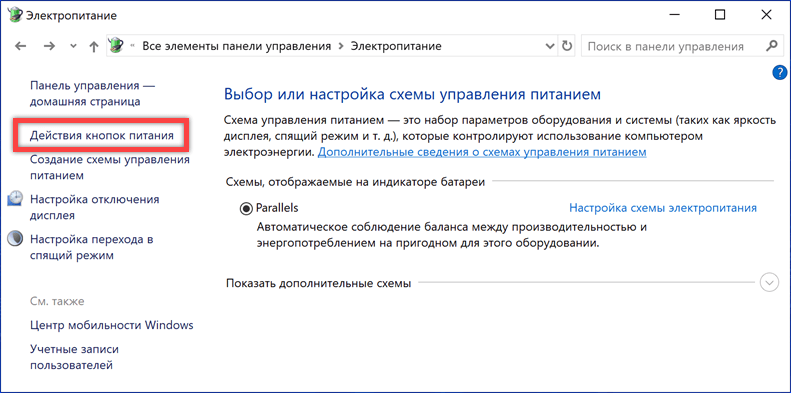
Task: Click 'Схемы, отображаемые на индикаторе батареи' label
Action: tap(356, 181)
